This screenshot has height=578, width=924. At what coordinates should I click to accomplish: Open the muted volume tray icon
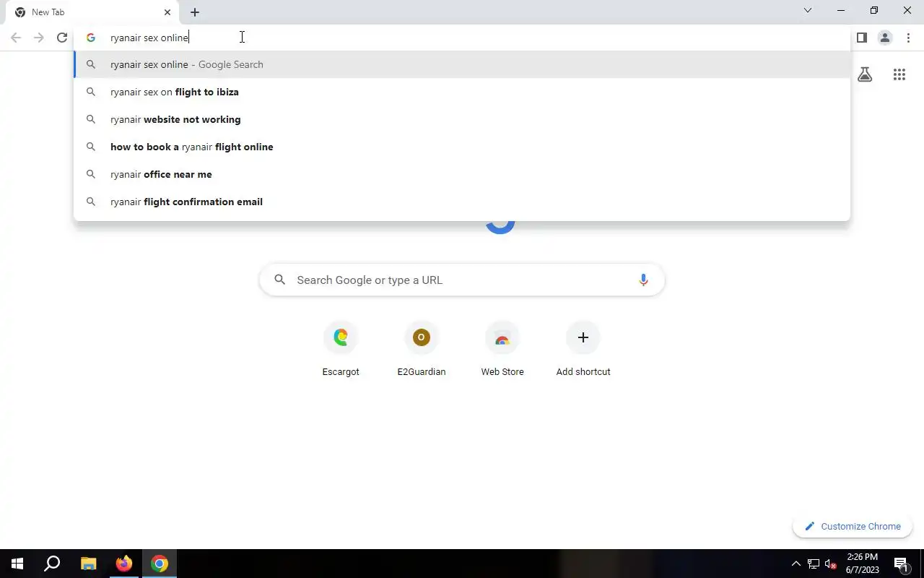831,564
